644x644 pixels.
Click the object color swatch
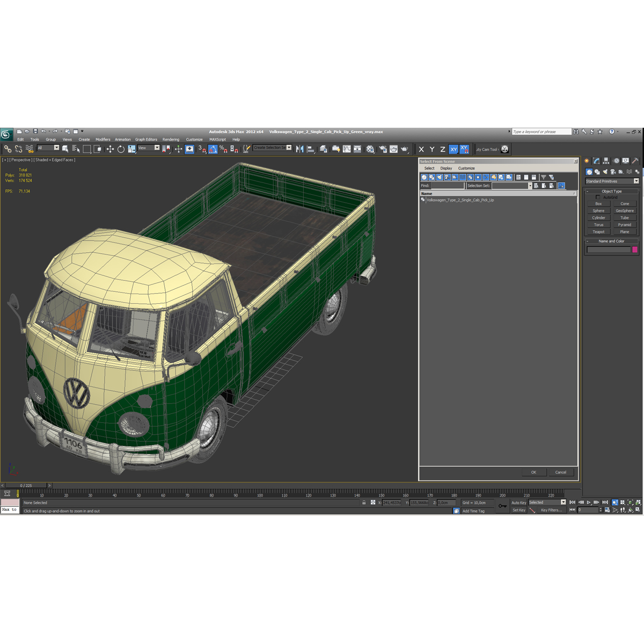coord(635,250)
